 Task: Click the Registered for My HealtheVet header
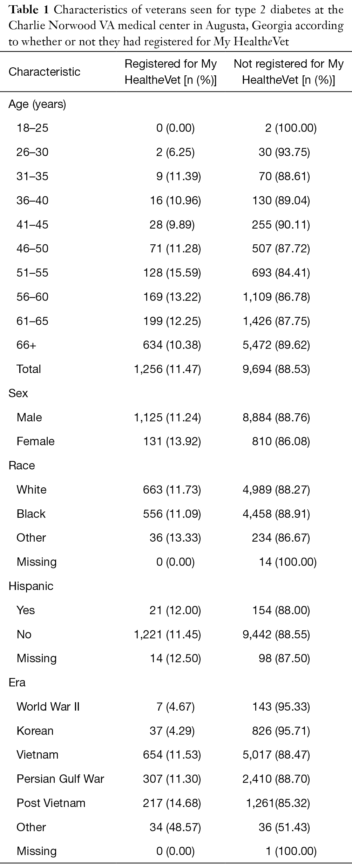point(171,72)
